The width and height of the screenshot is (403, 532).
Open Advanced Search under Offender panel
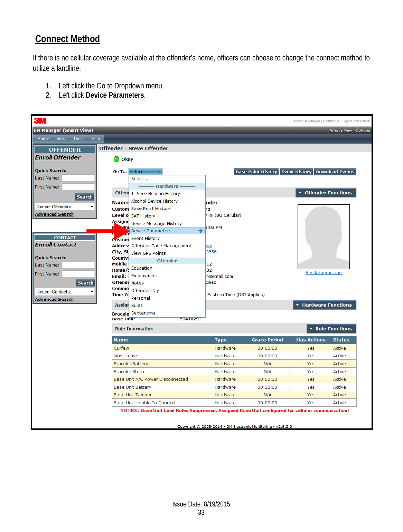[54, 214]
